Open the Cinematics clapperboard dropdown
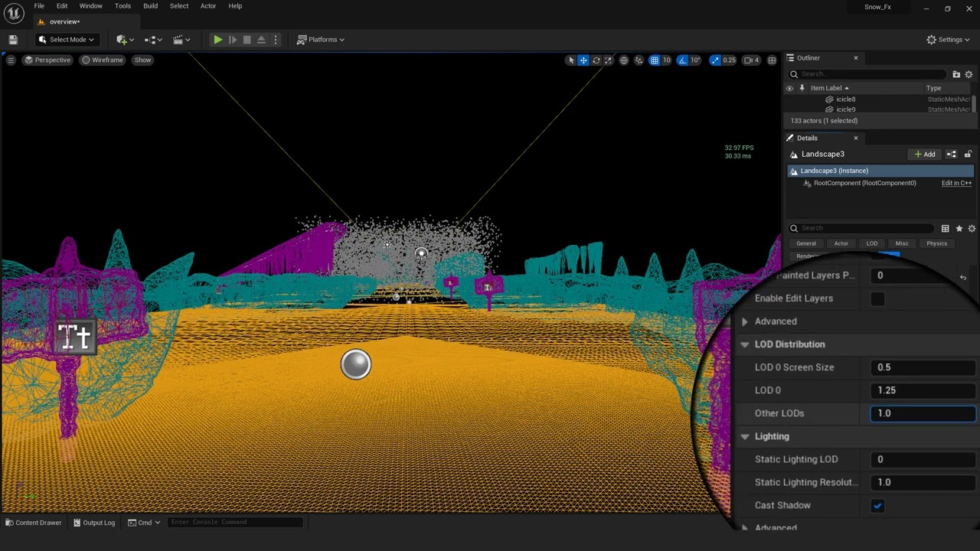 [x=181, y=40]
